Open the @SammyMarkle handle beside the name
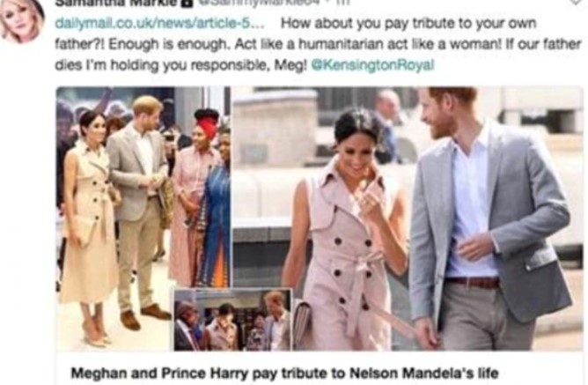Screen dimensions: 588x385 259,3
